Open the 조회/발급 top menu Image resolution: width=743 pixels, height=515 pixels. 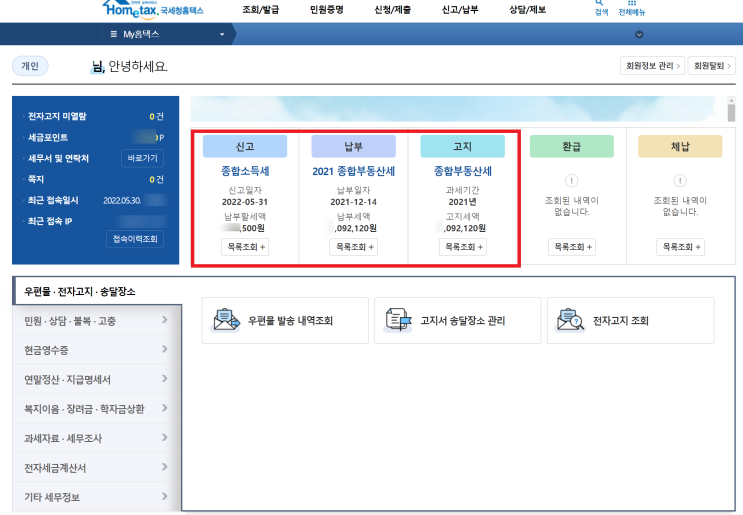coord(261,9)
